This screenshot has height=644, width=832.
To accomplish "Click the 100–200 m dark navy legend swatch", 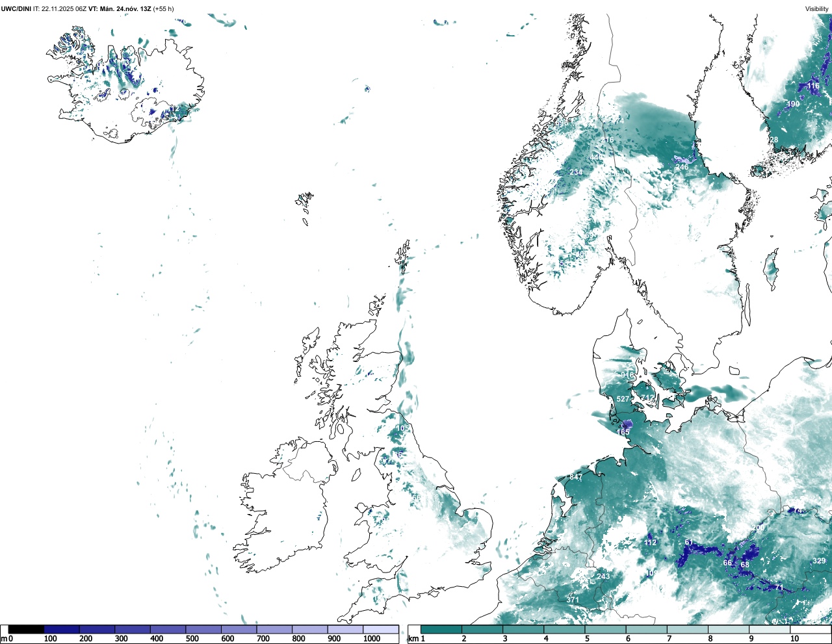I will click(x=62, y=629).
